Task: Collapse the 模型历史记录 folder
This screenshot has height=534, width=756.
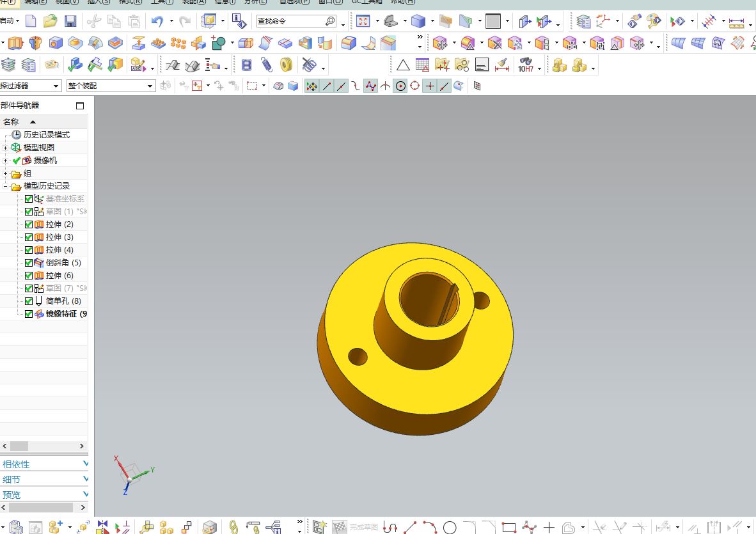Action: 5,186
